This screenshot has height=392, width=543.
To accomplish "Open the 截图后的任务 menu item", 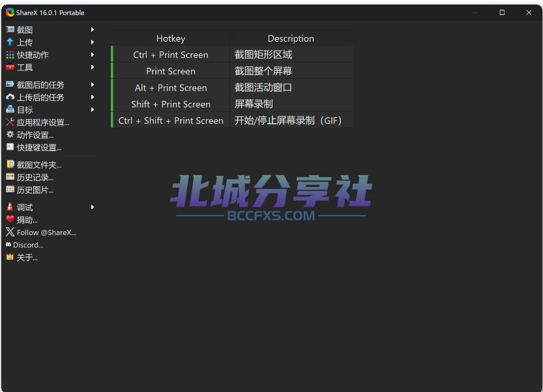I will tap(51, 85).
